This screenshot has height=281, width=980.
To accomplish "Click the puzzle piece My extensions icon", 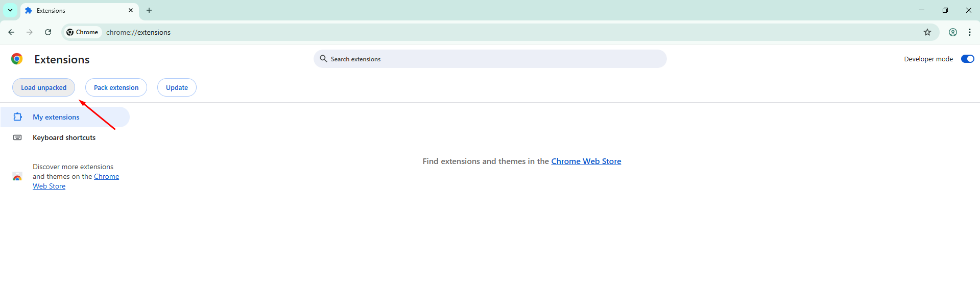I will pyautogui.click(x=17, y=117).
